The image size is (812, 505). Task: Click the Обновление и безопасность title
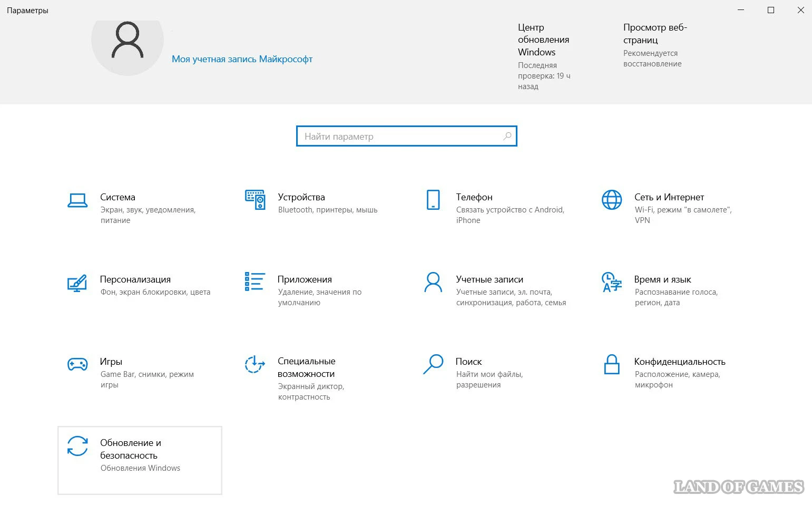pyautogui.click(x=131, y=449)
